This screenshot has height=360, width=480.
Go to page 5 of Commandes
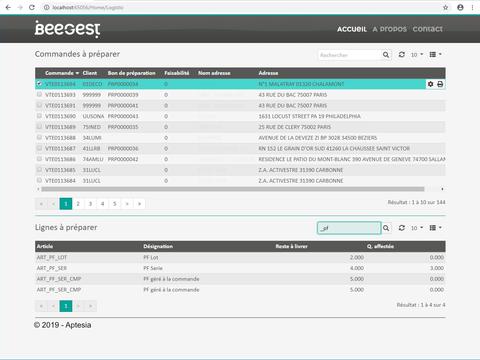pos(115,204)
